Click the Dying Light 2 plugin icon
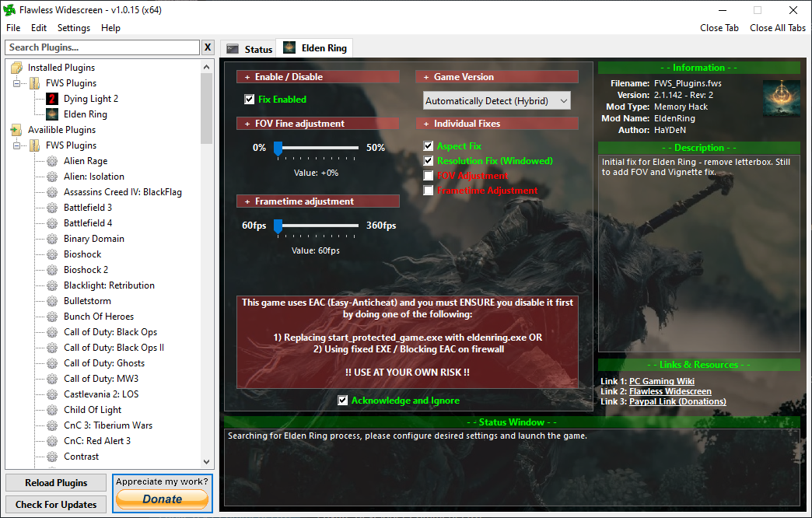Viewport: 812px width, 518px height. click(x=52, y=99)
